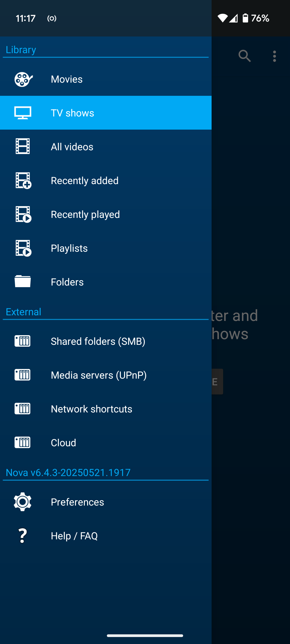
Task: Tap the Movies film reel icon
Action: click(23, 79)
